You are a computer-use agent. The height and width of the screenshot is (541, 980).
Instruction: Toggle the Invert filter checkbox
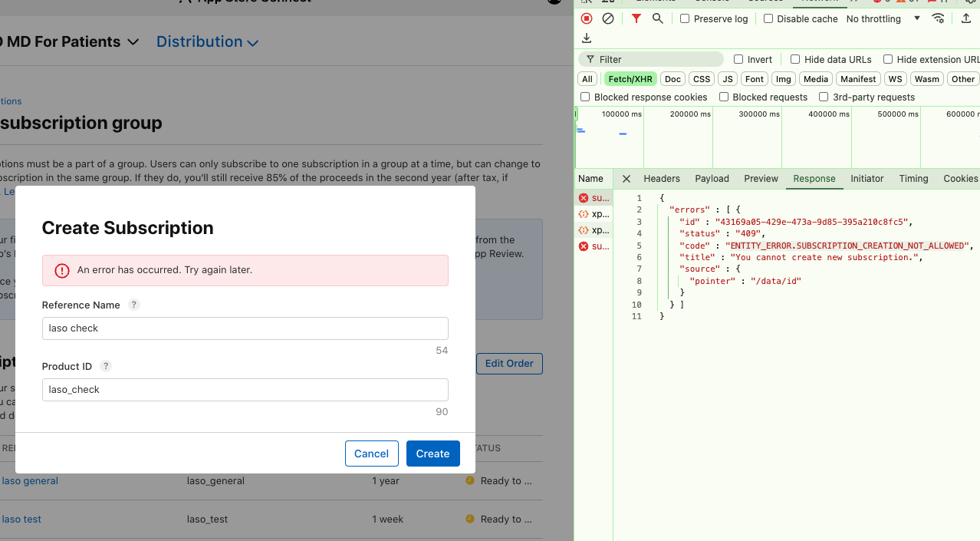[738, 59]
